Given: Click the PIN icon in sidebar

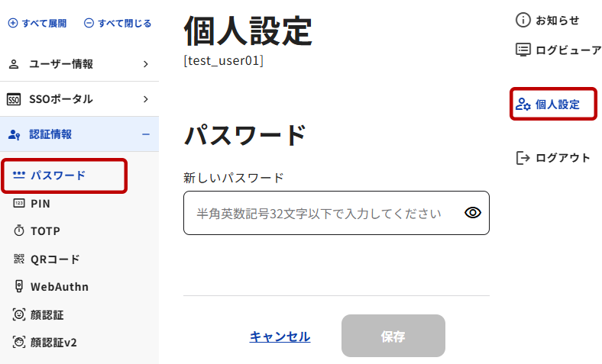Looking at the screenshot, I should click(x=19, y=204).
